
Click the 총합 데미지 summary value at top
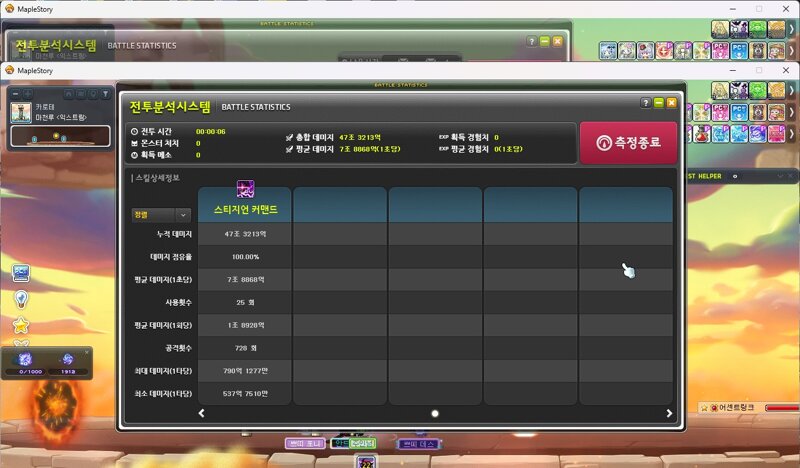coord(360,137)
